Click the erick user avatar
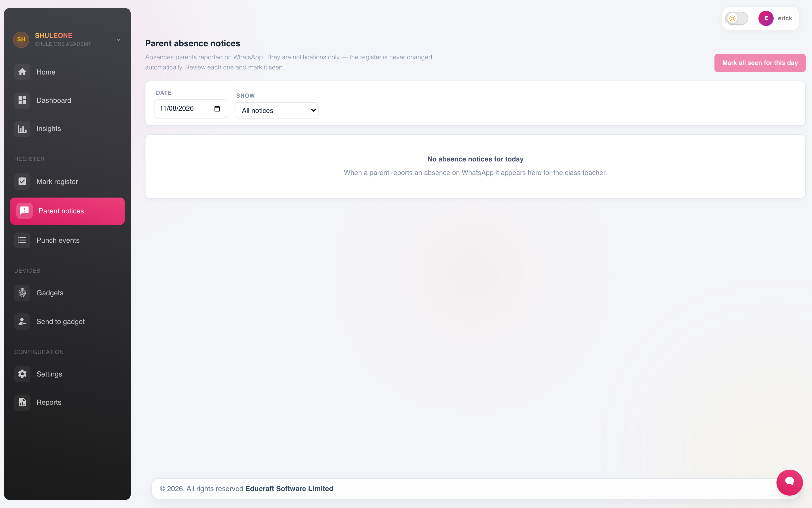This screenshot has width=812, height=508. (x=766, y=18)
